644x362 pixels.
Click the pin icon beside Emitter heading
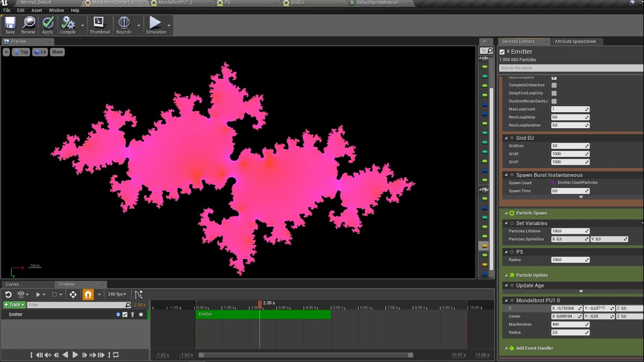[x=508, y=51]
